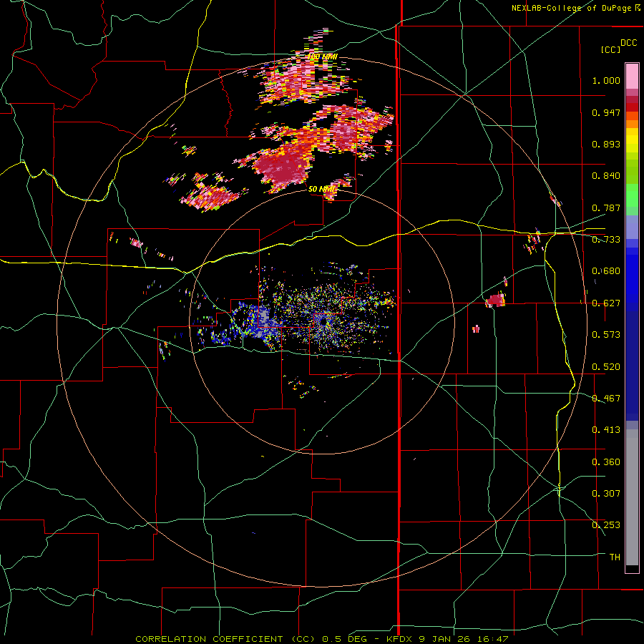
Task: Click the [CC] units label
Action: pos(610,49)
